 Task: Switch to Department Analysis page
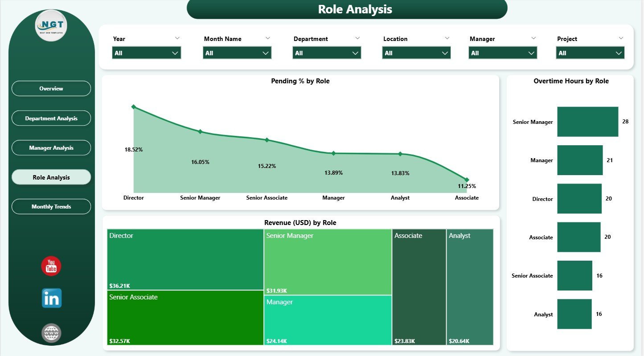(x=51, y=119)
